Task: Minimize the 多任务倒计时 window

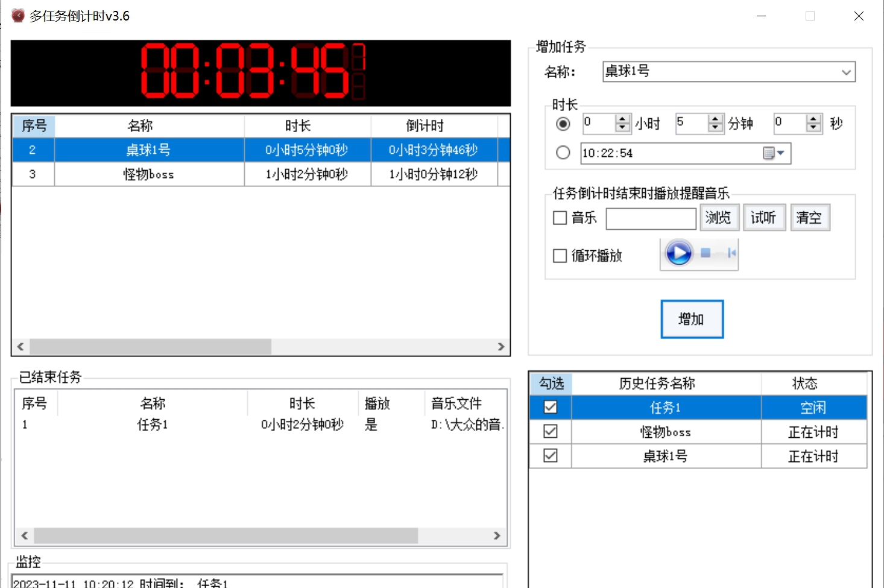Action: click(762, 16)
